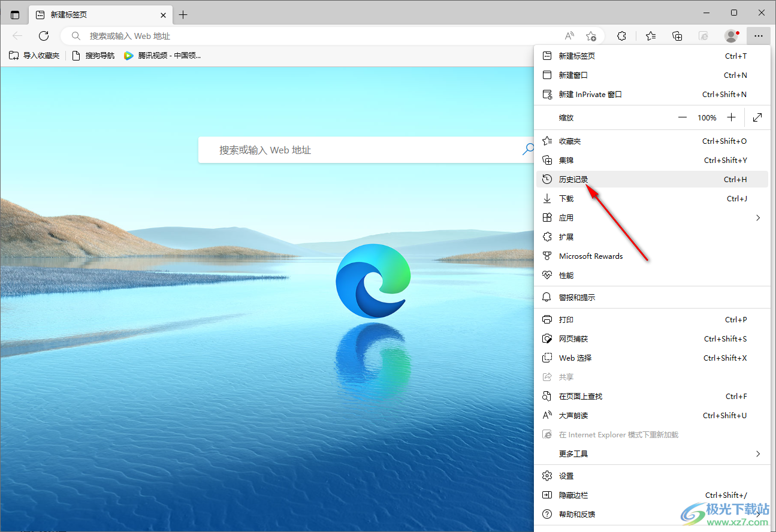Choose 打印 in the menu
776x532 pixels.
[652, 319]
